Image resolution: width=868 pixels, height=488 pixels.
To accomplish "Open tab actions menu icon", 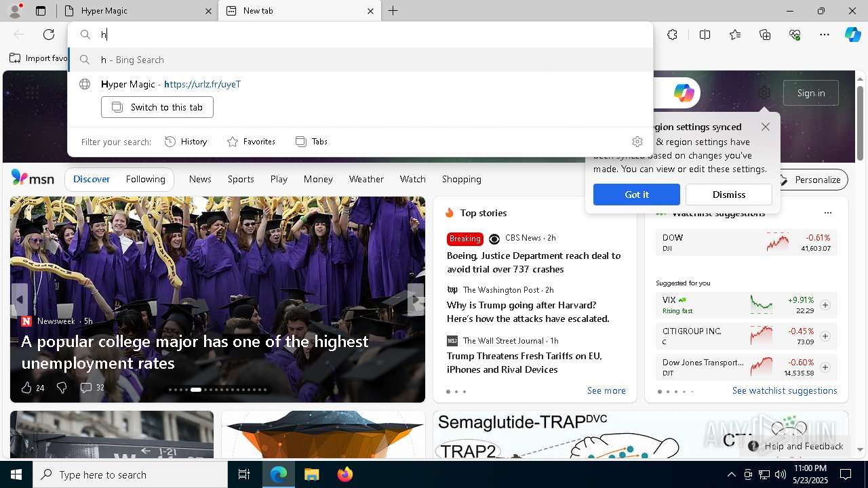I will 41,11.
